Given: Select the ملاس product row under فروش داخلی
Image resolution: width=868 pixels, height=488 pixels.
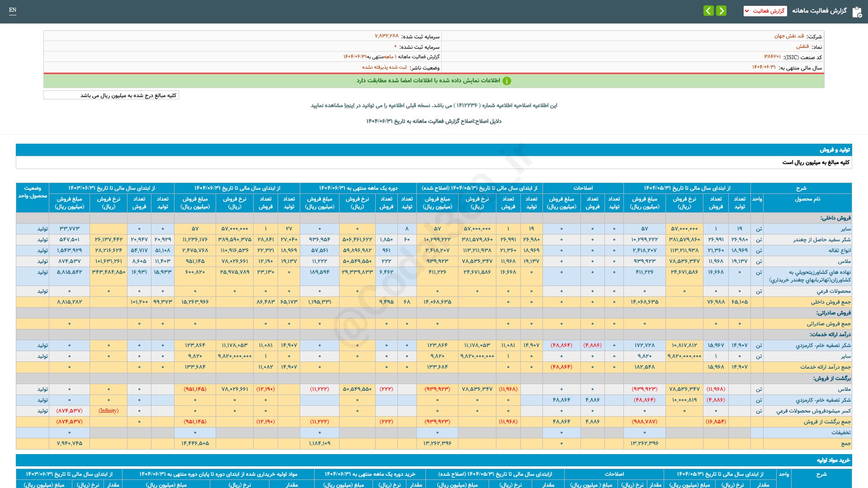Looking at the screenshot, I should (x=844, y=261).
